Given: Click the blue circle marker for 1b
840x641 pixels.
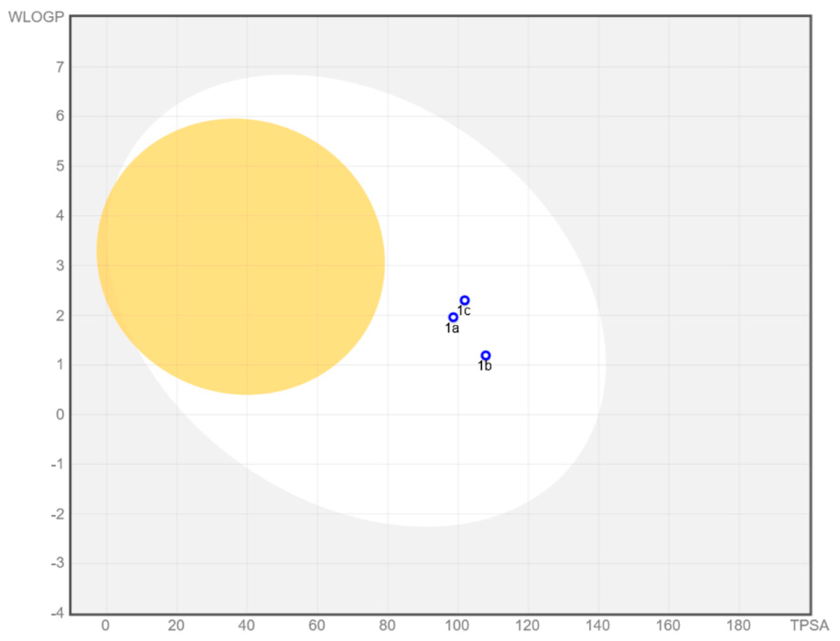Looking at the screenshot, I should click(485, 356).
